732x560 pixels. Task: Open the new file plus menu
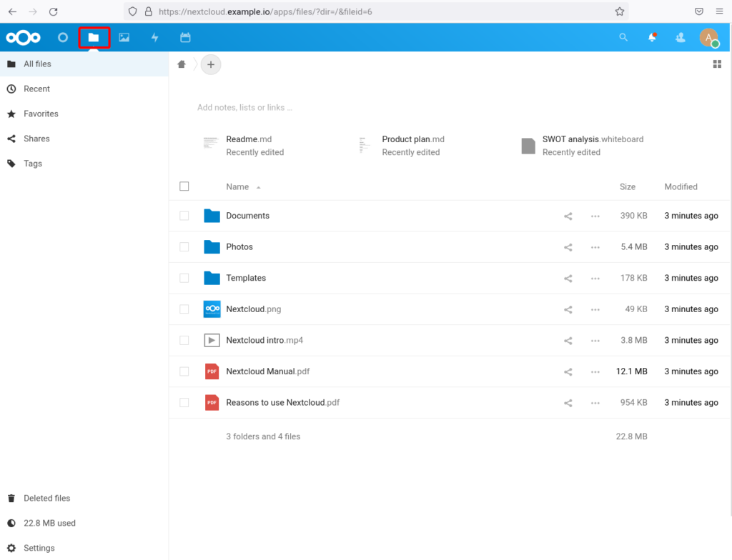click(211, 64)
